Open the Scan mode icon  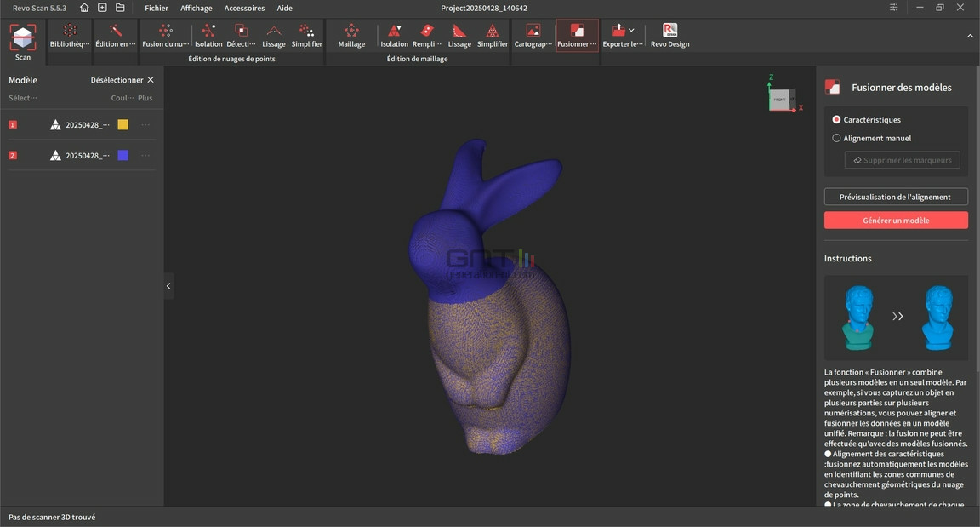[x=22, y=43]
